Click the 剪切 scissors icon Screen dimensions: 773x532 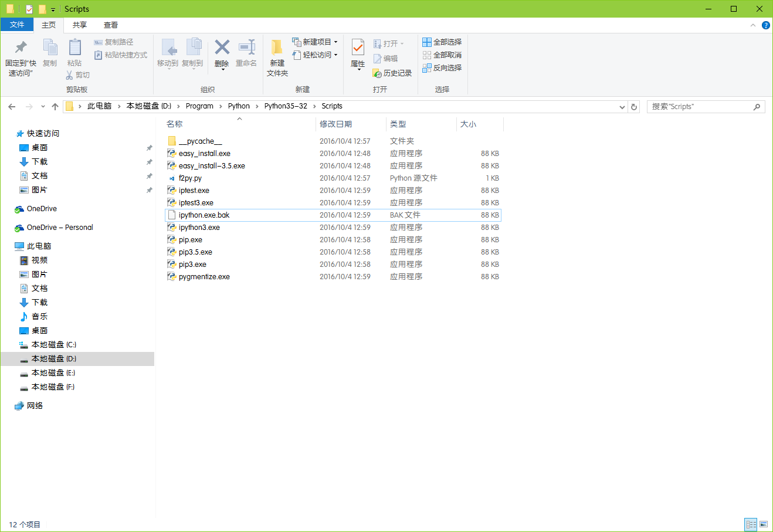[x=69, y=75]
